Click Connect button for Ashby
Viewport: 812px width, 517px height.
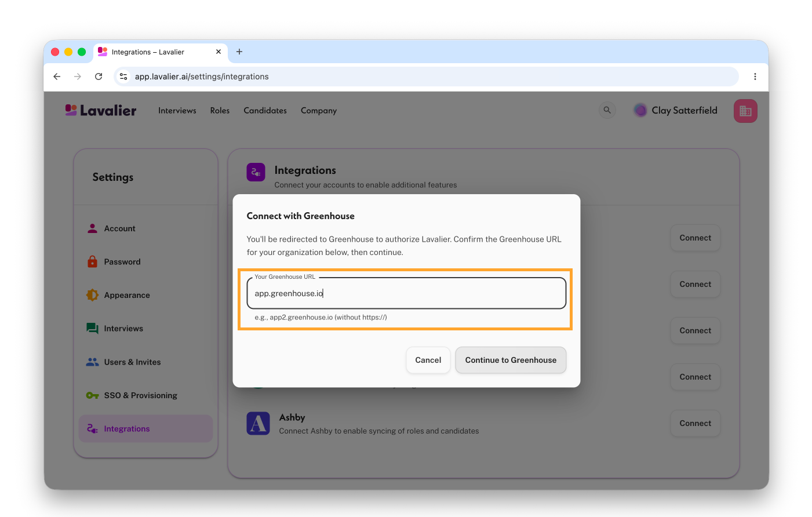point(695,423)
